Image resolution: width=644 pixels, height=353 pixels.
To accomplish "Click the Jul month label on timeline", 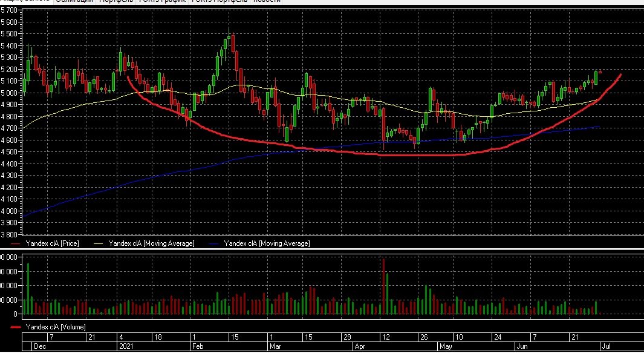I will coord(606,346).
